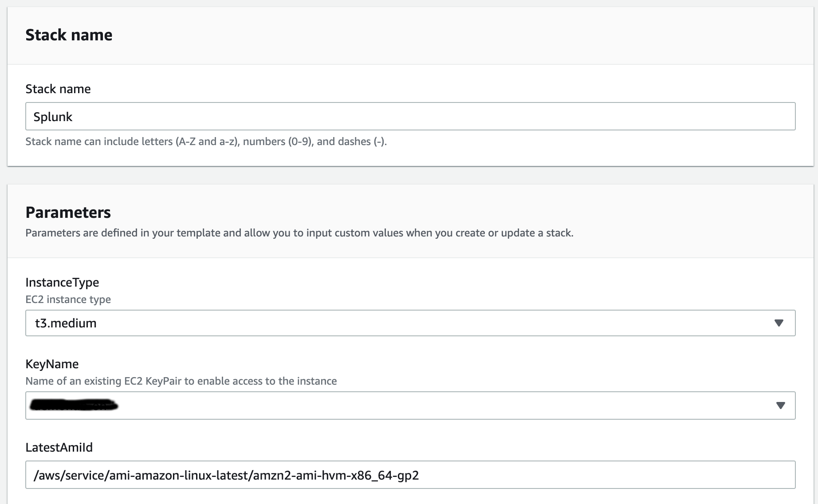Click the KeyPair access description text
The width and height of the screenshot is (818, 504).
181,381
